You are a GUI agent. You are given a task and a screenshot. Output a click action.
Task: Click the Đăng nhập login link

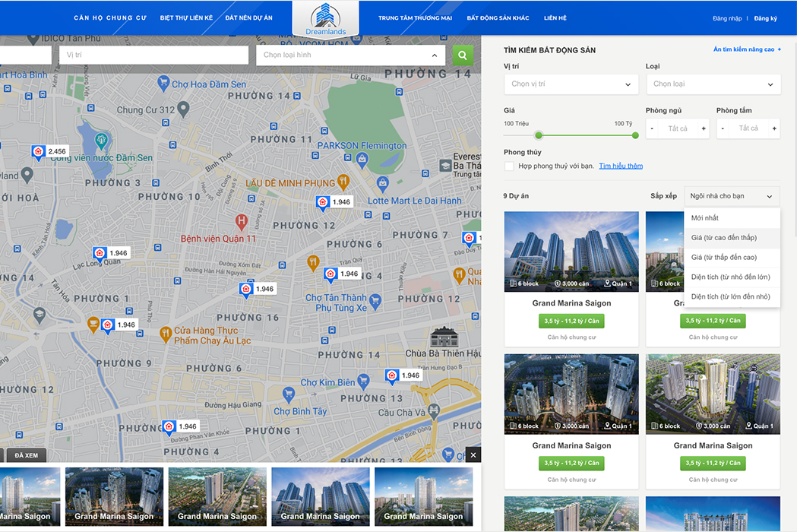(727, 18)
